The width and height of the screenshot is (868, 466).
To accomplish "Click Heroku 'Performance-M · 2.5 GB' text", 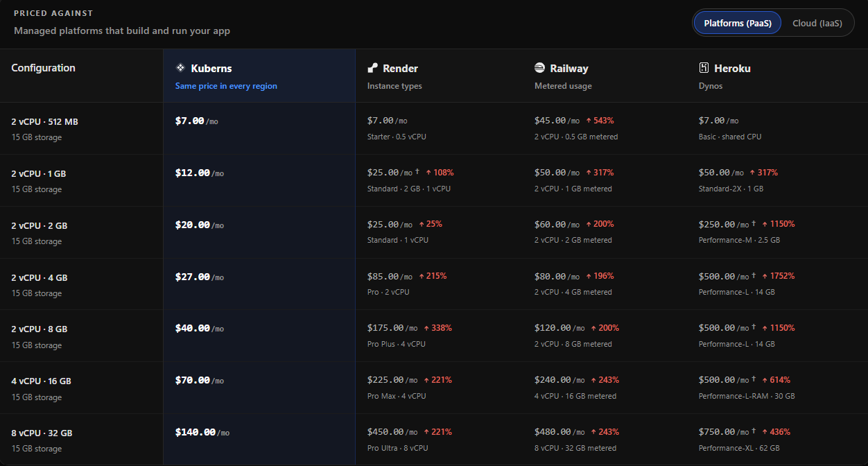I will point(739,240).
